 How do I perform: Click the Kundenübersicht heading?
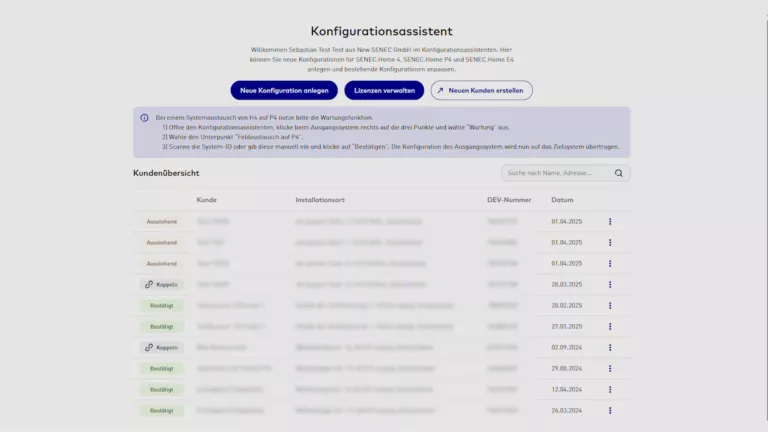click(166, 173)
